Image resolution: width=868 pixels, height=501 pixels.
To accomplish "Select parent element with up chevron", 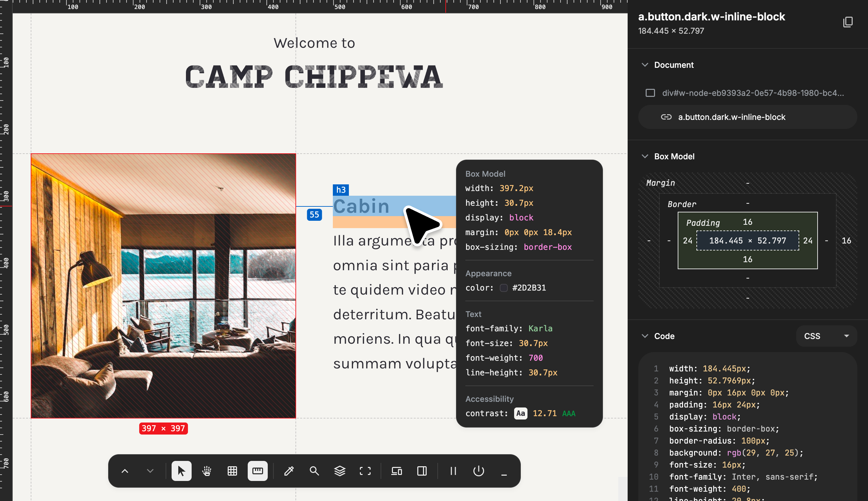I will click(x=125, y=471).
